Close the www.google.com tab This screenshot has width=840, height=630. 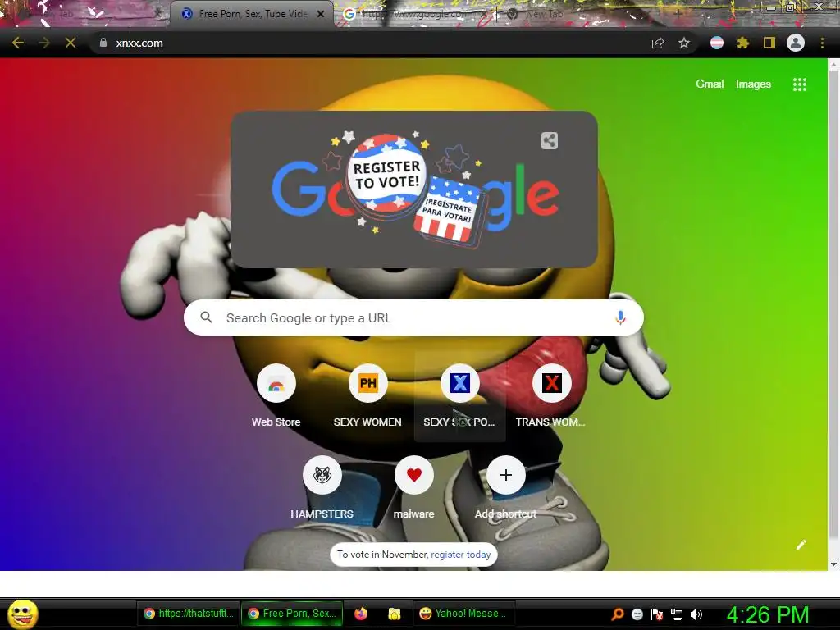484,14
